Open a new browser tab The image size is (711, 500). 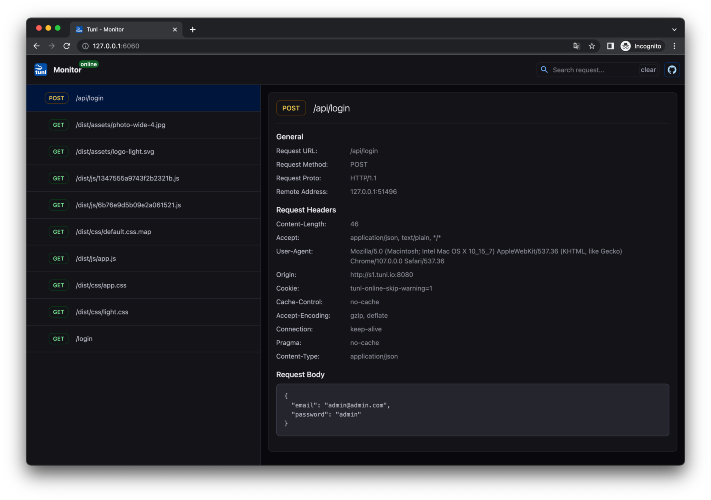point(192,29)
